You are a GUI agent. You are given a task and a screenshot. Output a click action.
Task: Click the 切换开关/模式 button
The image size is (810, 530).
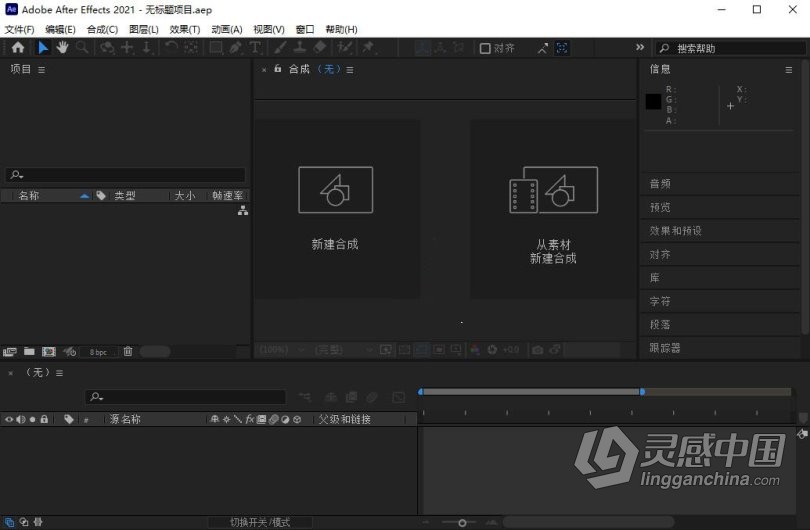click(260, 522)
